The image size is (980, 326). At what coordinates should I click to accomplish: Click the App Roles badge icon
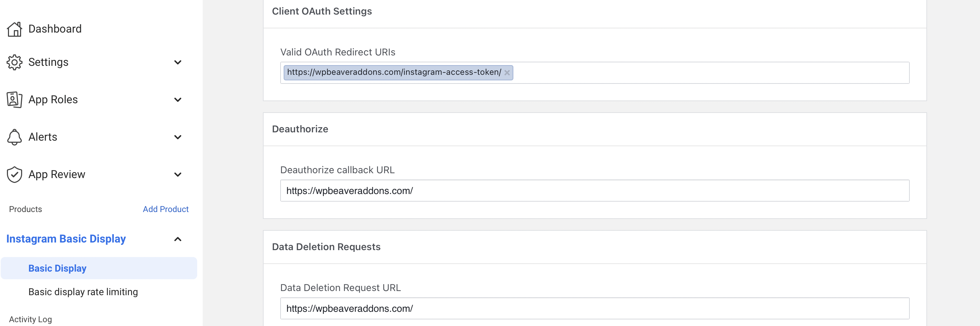15,100
